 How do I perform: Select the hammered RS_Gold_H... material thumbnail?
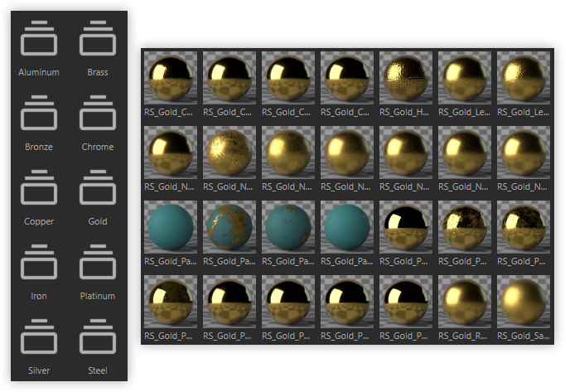pos(406,78)
